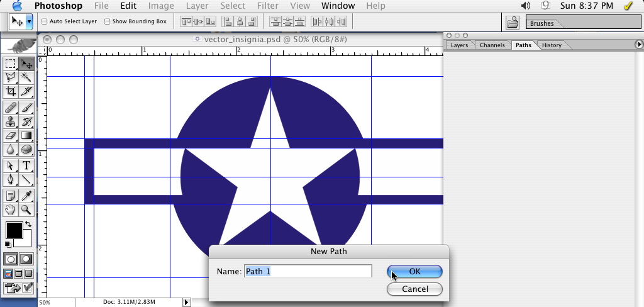The image size is (644, 307).
Task: Select the Blur tool
Action: 10,149
